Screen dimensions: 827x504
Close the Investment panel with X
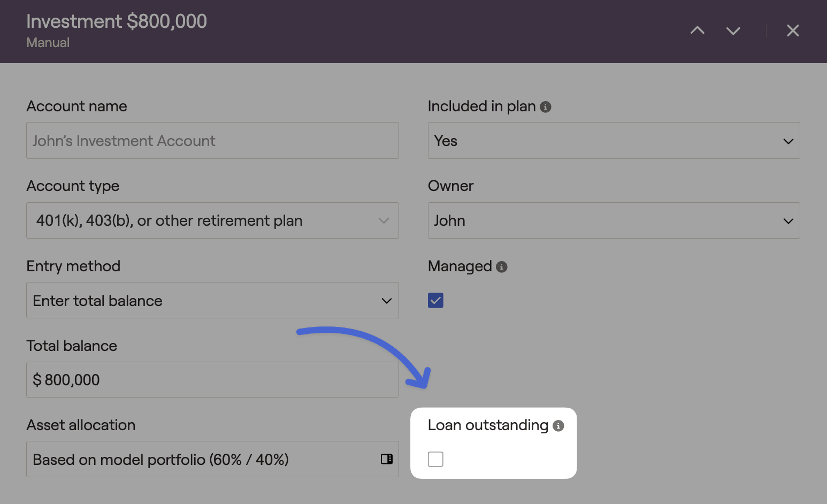[793, 31]
